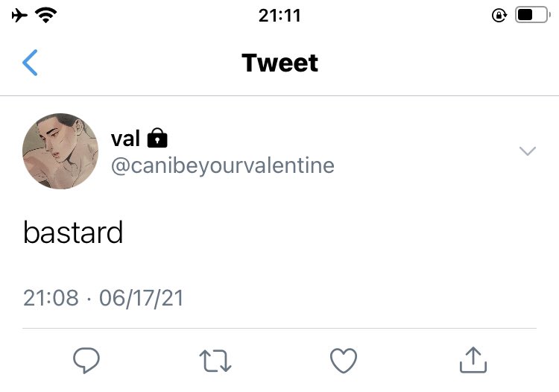Viewport: 559px width, 392px height.
Task: Tap the 21:11 status bar clock
Action: tap(279, 16)
